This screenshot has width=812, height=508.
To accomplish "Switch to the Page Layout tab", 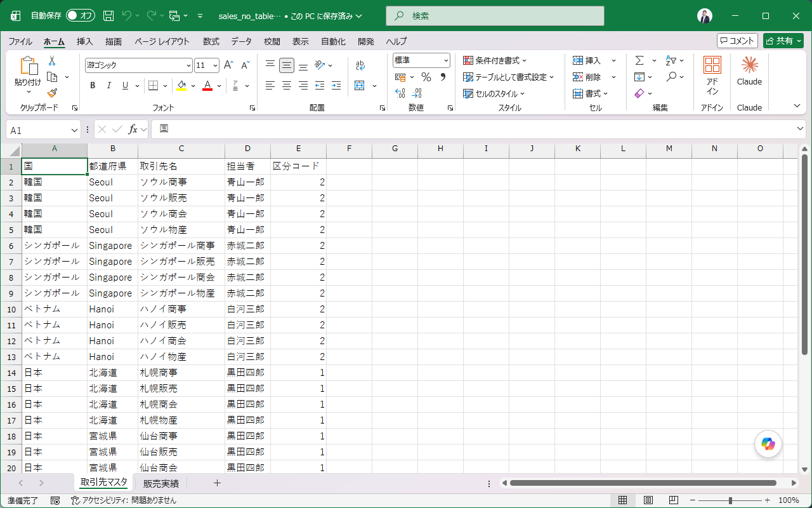I will (162, 41).
